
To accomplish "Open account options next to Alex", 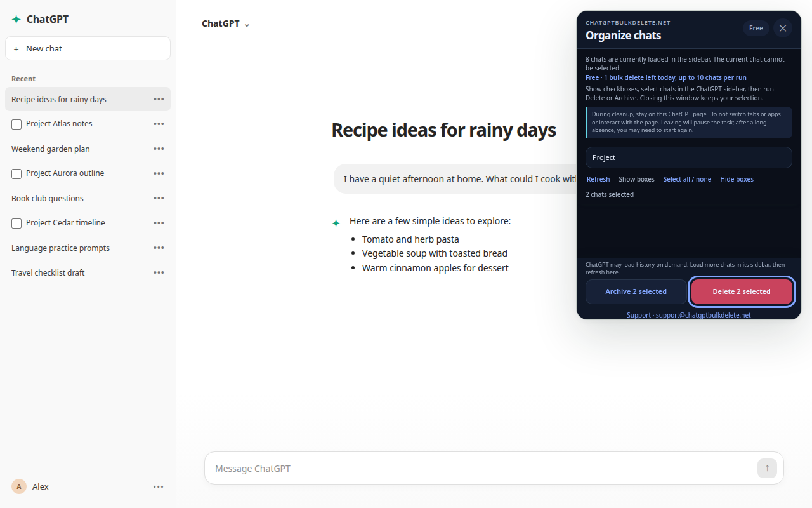I will [159, 486].
